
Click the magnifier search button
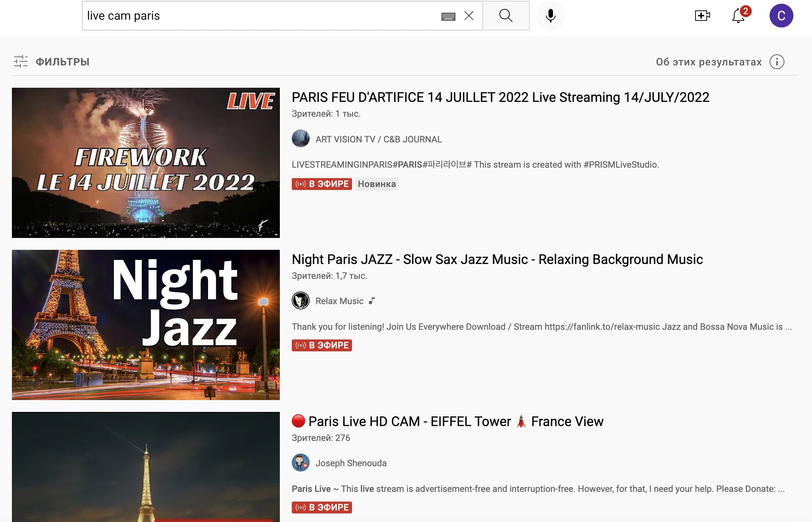tap(506, 16)
